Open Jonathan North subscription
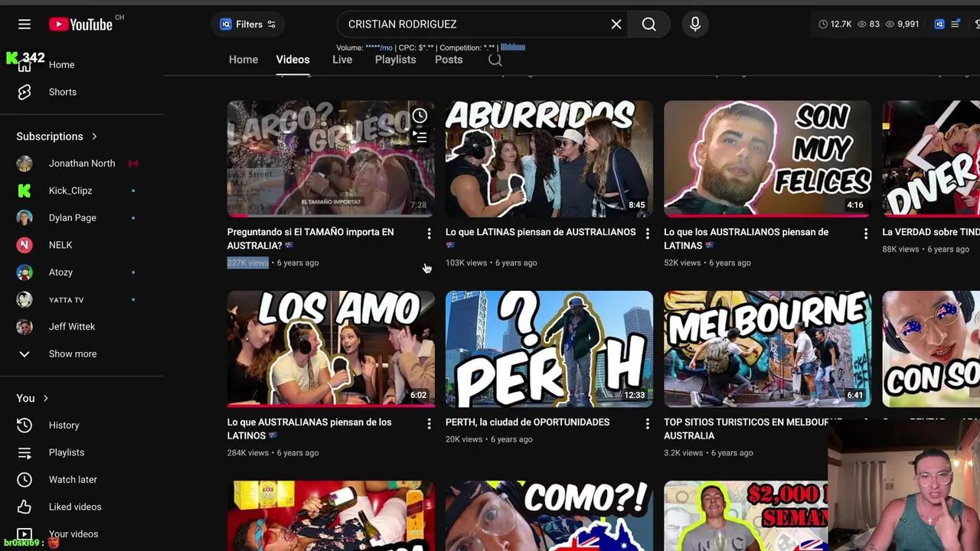The height and width of the screenshot is (551, 980). pos(82,164)
